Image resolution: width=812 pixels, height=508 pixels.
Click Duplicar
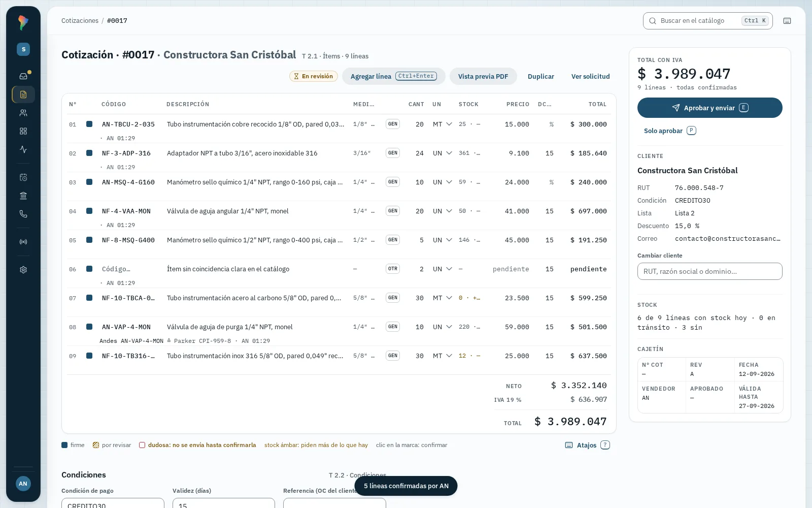(541, 76)
